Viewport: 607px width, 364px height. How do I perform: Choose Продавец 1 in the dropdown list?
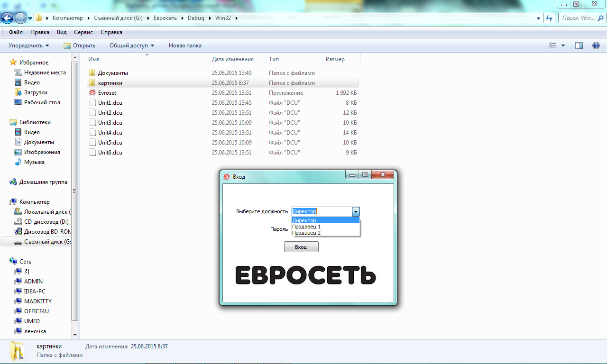(326, 227)
